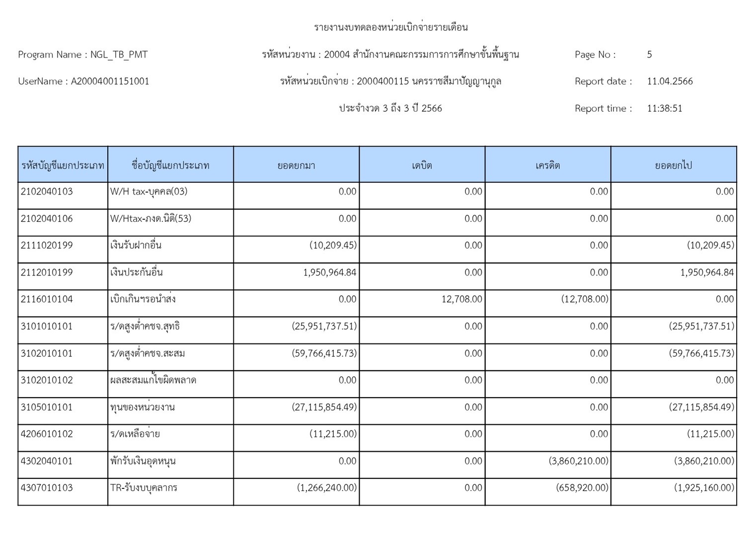This screenshot has height=534, width=756.
Task: Click ยอดยกไป 1,950,964.84 for เงินประกันอื่น
Action: [707, 272]
